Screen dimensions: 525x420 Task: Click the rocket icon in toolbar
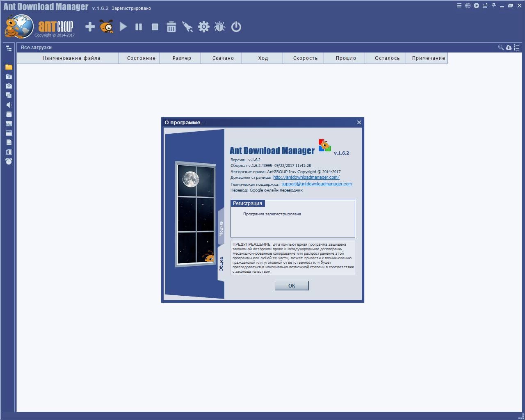click(x=187, y=27)
